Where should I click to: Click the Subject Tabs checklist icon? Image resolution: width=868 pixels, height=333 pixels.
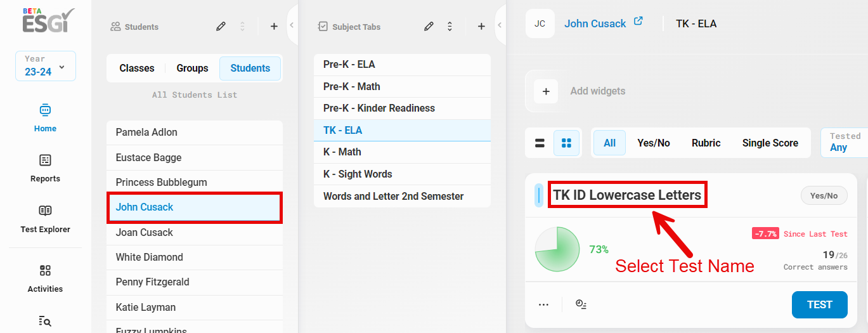(323, 27)
